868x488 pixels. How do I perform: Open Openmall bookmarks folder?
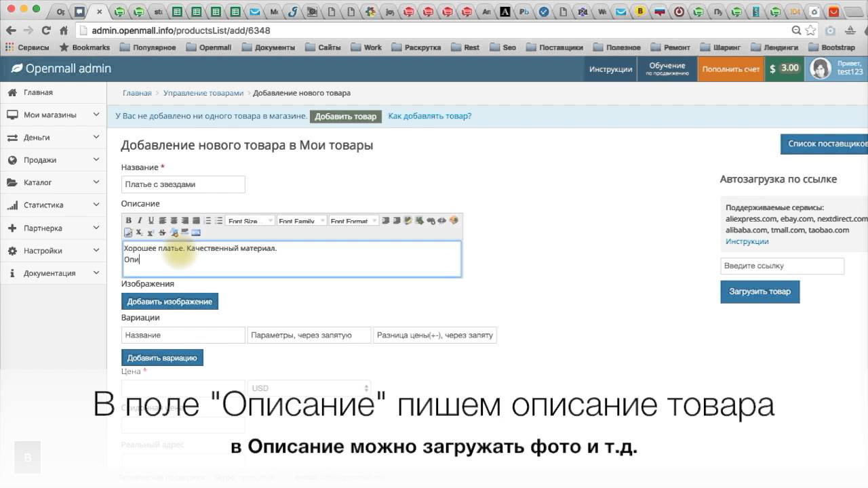[x=209, y=47]
